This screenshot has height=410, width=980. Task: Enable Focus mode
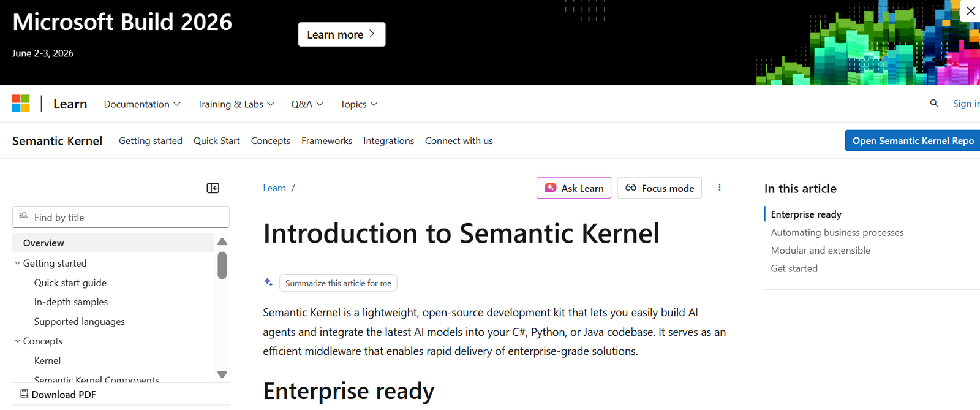pyautogui.click(x=660, y=188)
